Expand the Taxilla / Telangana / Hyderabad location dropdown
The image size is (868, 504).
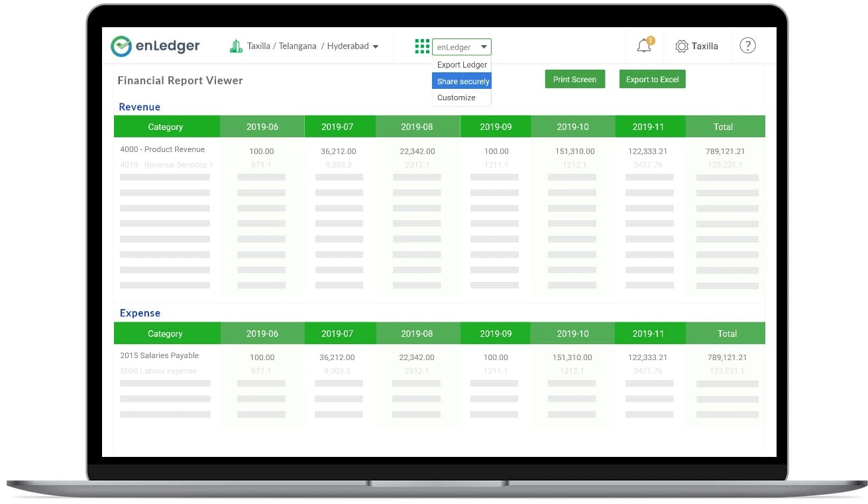313,46
